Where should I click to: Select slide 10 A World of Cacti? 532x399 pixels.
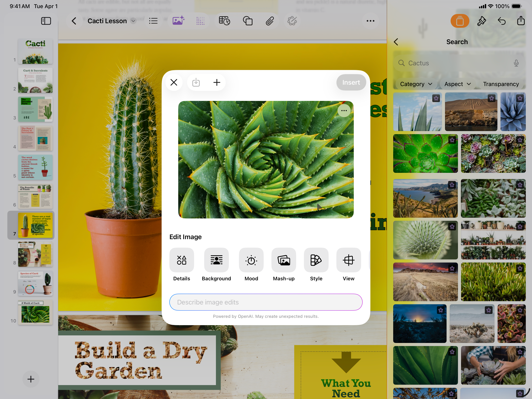coord(35,313)
